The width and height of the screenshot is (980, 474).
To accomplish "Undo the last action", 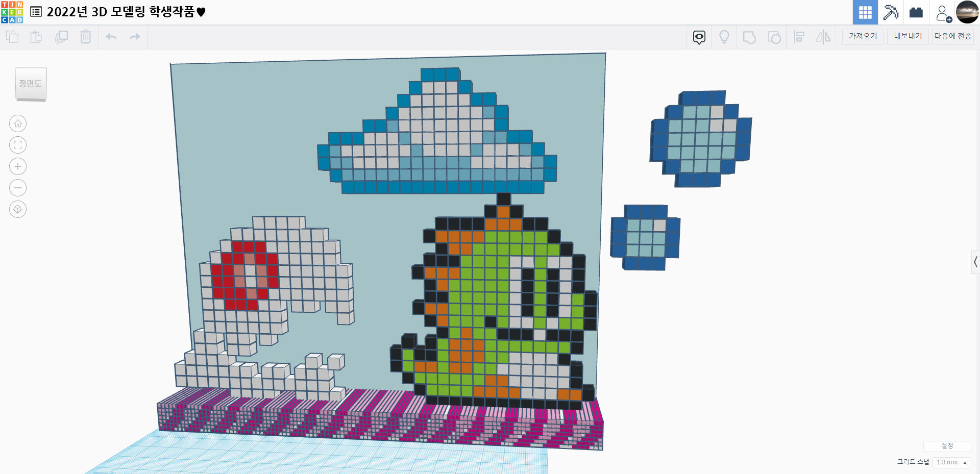I will coord(111,37).
